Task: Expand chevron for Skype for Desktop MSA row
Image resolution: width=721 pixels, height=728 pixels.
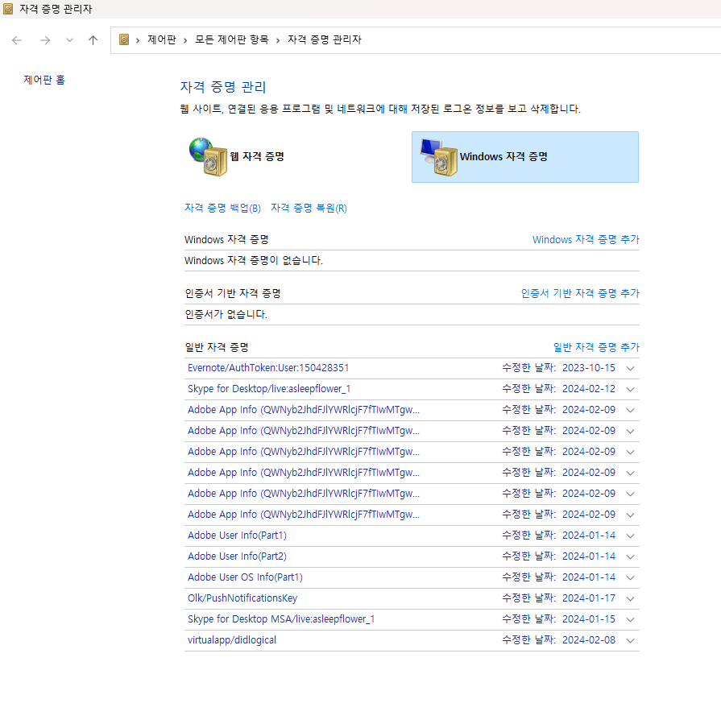Action: pos(631,620)
